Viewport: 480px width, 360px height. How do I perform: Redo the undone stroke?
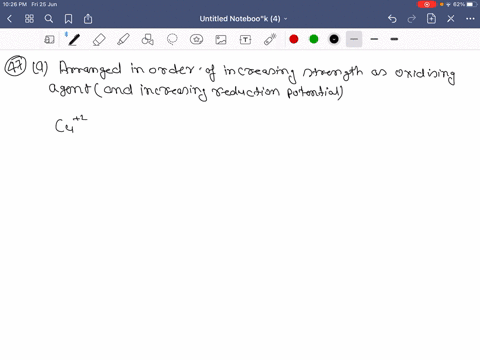[x=412, y=19]
